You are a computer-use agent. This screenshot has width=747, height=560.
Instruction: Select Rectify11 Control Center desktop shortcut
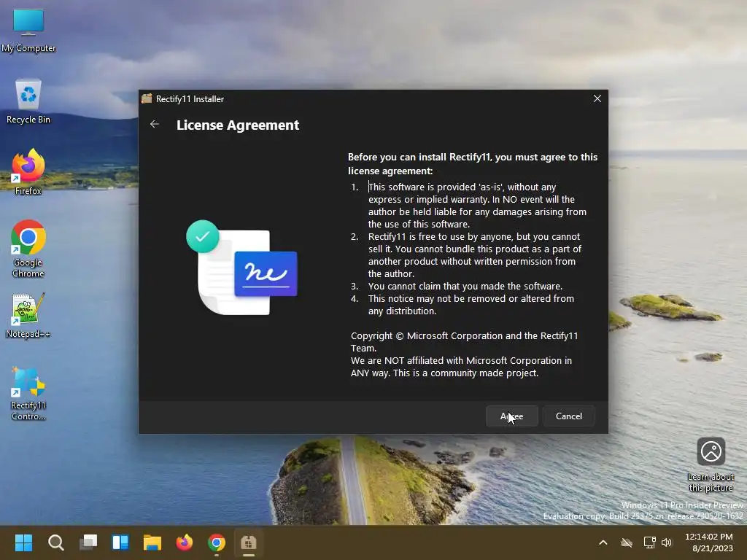28,393
